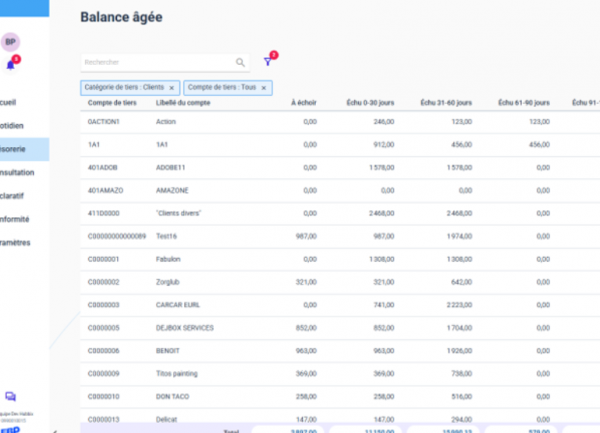Sort by the Compte de tiers column
The height and width of the screenshot is (433, 600).
(x=112, y=103)
